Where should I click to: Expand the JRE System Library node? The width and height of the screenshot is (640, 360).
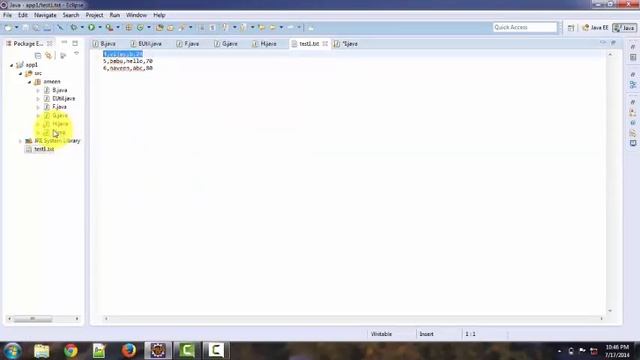(x=20, y=141)
